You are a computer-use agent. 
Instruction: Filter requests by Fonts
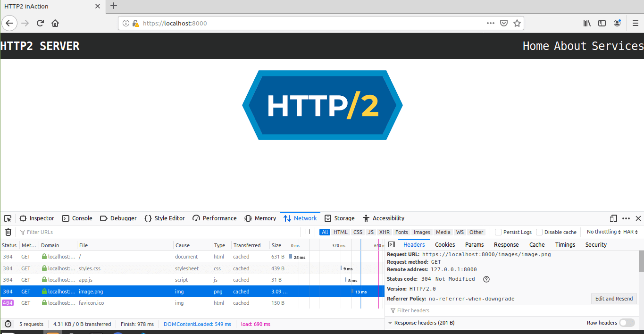tap(401, 232)
